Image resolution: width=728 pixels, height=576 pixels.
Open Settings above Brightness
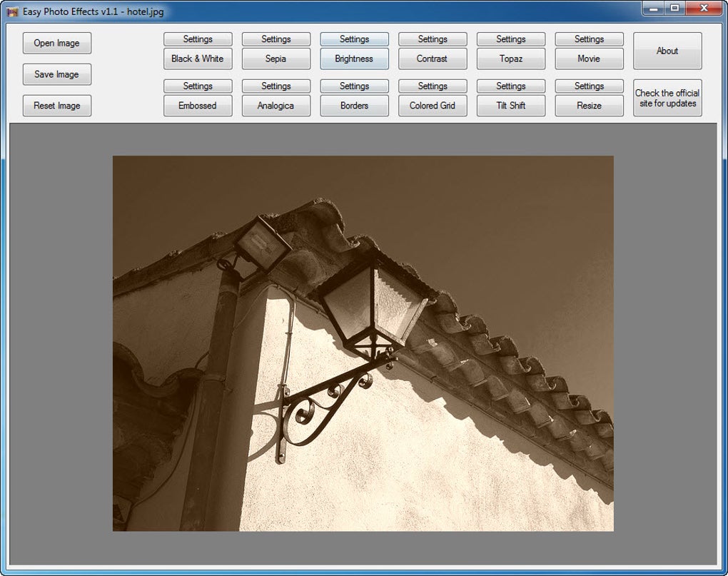pyautogui.click(x=354, y=39)
